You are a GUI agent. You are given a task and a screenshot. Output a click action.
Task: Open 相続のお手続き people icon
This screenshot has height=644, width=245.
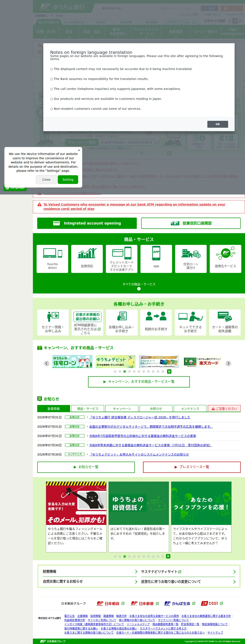point(156,322)
